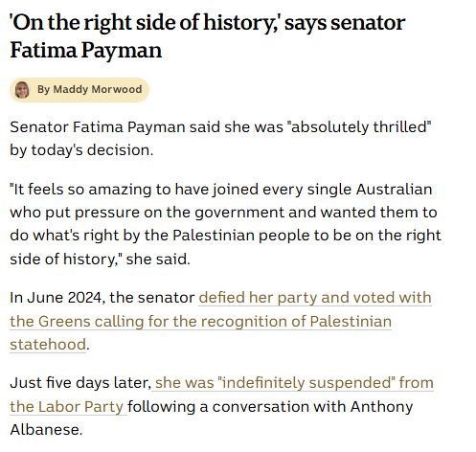Click the 'Fatima Payman' headline line
This screenshot has height=452, width=476.
click(86, 51)
